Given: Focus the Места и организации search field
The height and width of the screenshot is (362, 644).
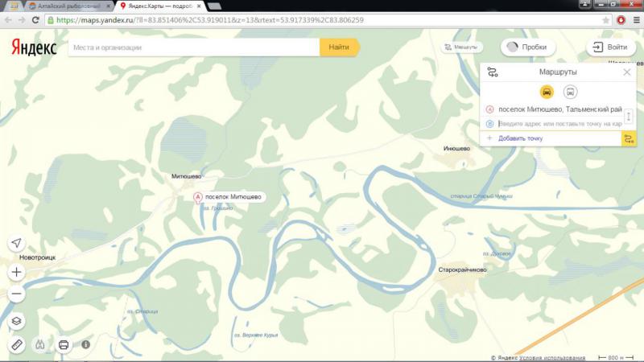Looking at the screenshot, I should pyautogui.click(x=193, y=47).
